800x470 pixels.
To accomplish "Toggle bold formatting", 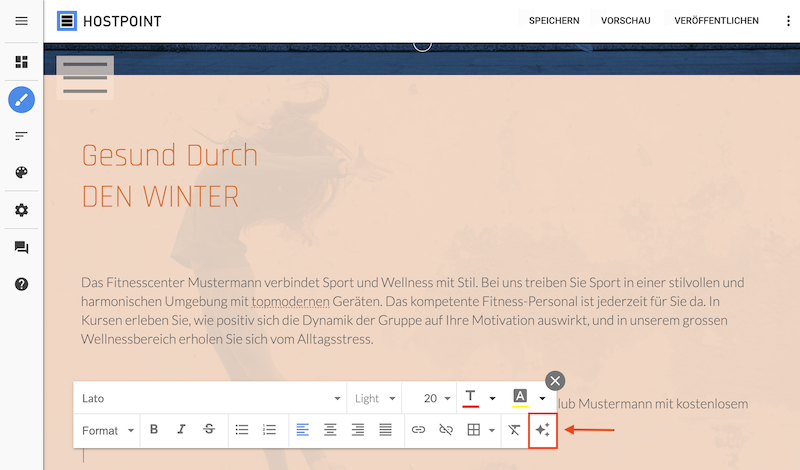I will click(x=154, y=430).
